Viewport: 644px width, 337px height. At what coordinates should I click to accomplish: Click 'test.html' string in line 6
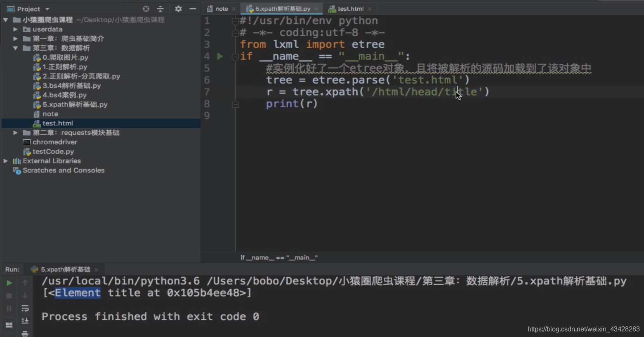click(x=427, y=80)
